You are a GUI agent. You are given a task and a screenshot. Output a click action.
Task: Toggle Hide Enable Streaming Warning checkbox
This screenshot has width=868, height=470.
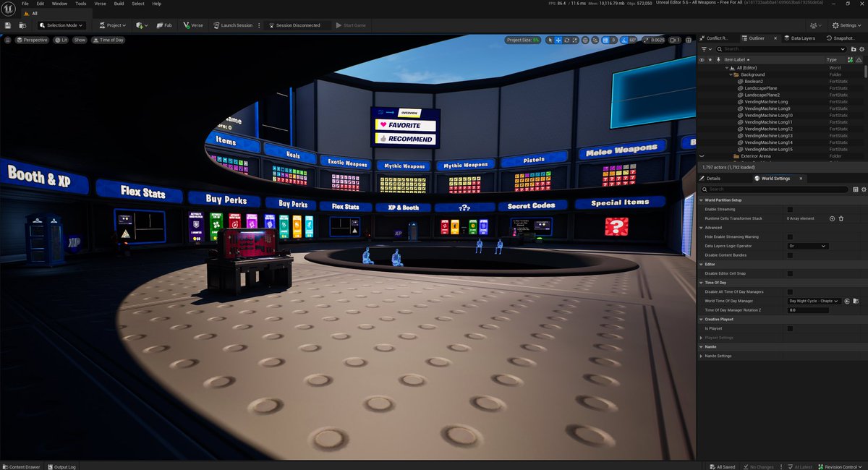tap(790, 236)
